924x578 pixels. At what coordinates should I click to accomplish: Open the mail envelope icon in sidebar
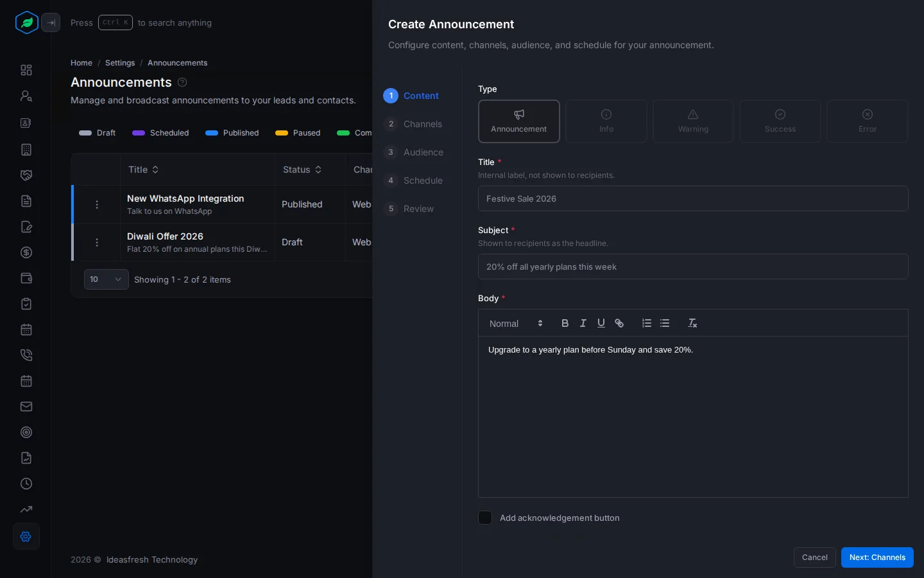click(x=26, y=407)
